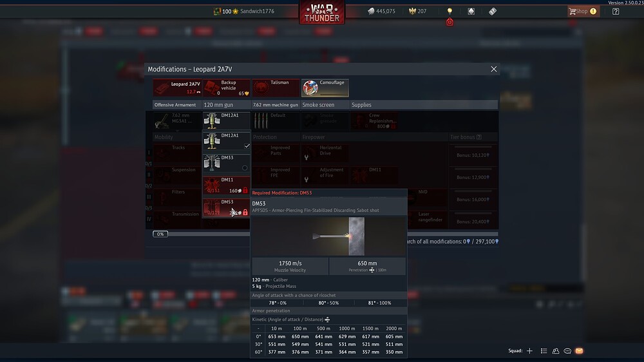Screen dimensions: 644x362
Task: Open the Camouflage customization
Action: click(x=325, y=88)
